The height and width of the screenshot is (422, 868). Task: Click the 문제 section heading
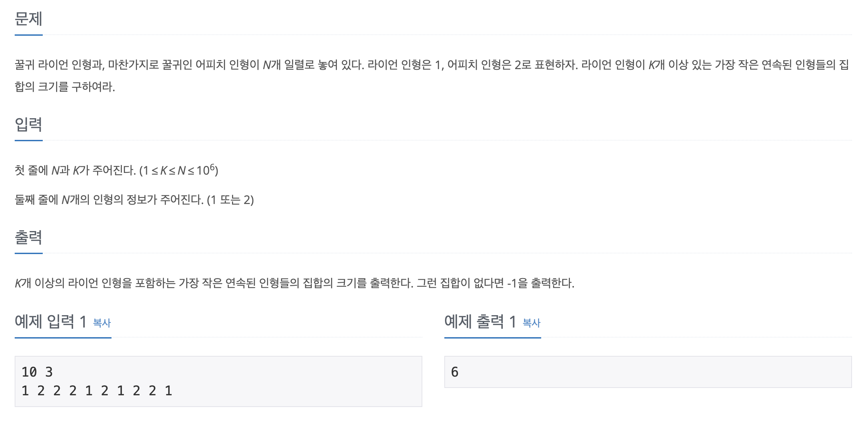(x=29, y=19)
